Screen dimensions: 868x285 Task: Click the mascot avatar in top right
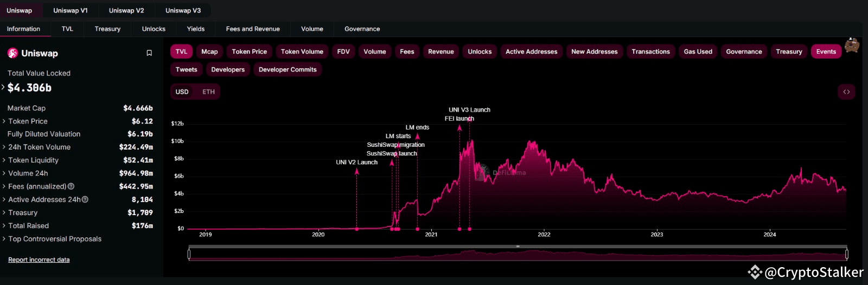(852, 46)
